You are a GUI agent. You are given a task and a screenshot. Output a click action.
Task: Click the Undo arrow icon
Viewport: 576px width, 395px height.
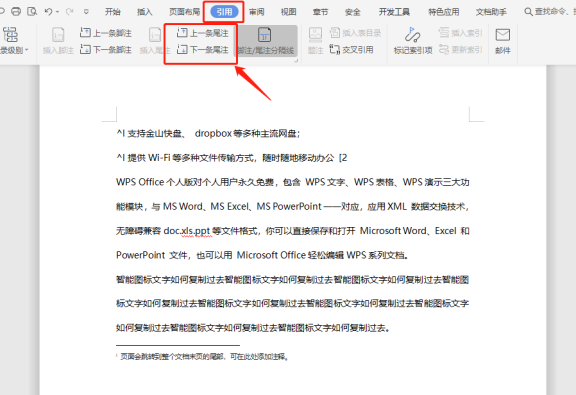(48, 12)
